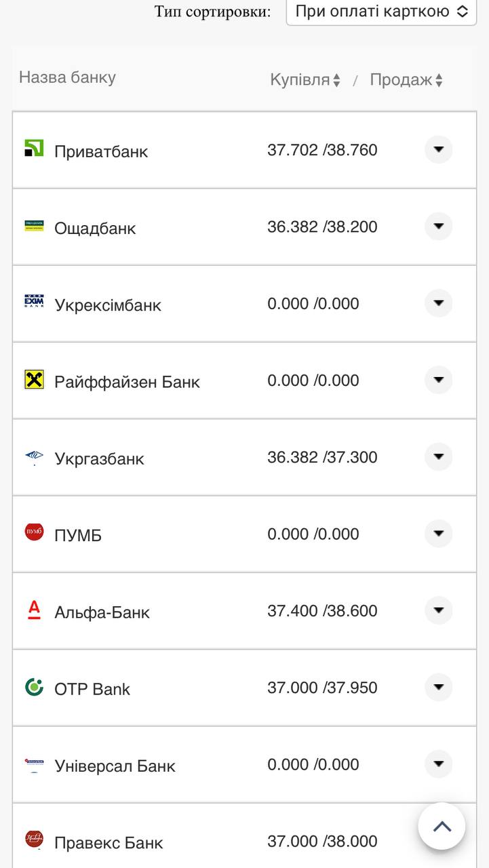Expand the Ощадбанк row details
The height and width of the screenshot is (868, 489).
[438, 226]
